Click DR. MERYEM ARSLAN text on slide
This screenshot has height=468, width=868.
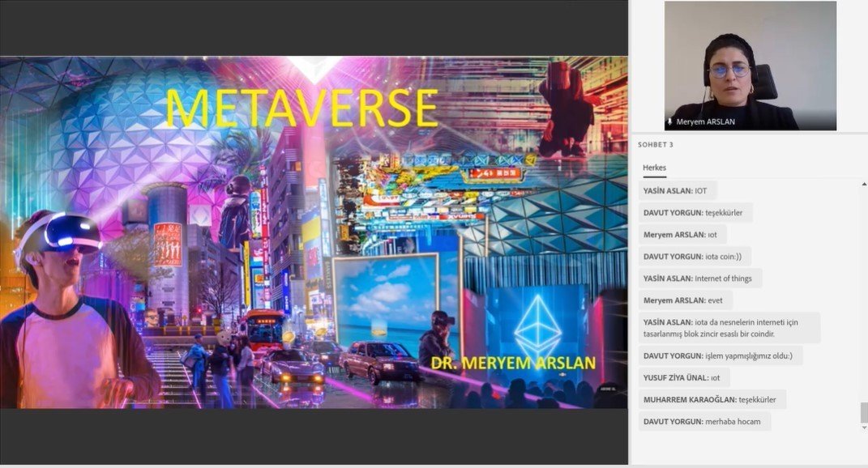pos(513,364)
